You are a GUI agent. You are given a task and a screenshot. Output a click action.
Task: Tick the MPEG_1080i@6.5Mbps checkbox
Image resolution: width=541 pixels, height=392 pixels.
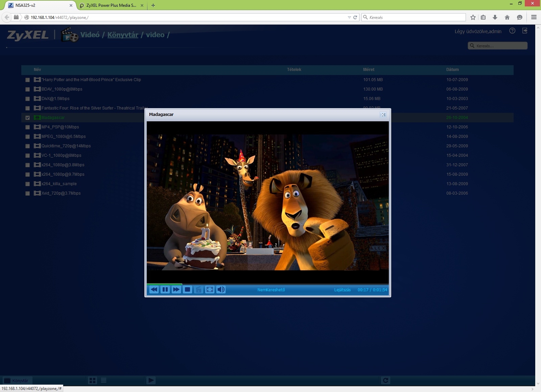point(27,137)
